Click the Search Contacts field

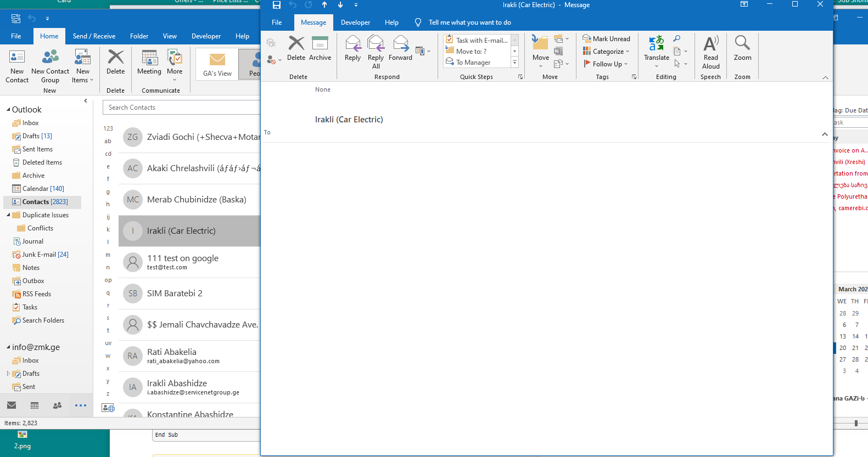(181, 108)
